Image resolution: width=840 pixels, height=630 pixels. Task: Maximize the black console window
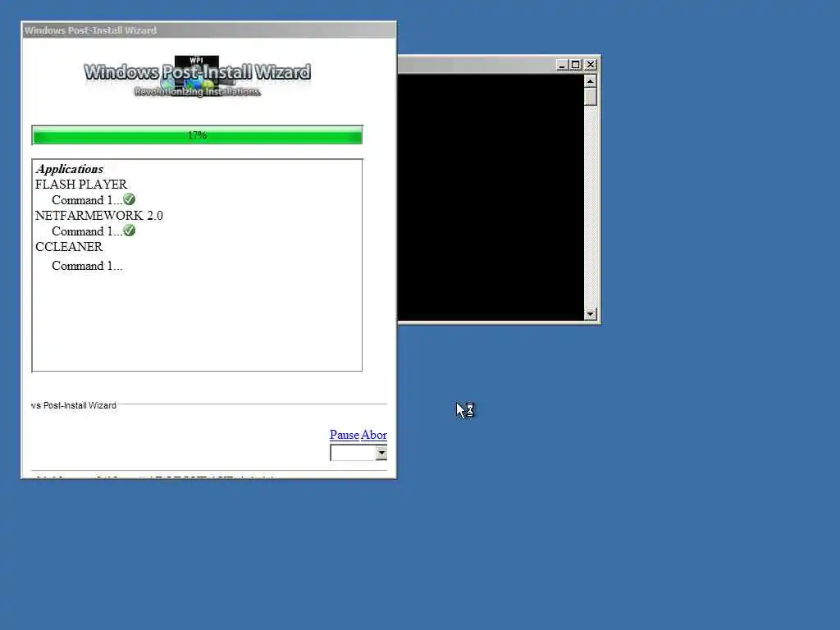tap(575, 65)
